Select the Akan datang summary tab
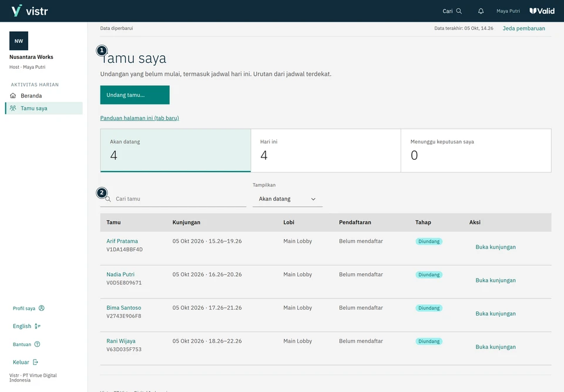 (176, 150)
